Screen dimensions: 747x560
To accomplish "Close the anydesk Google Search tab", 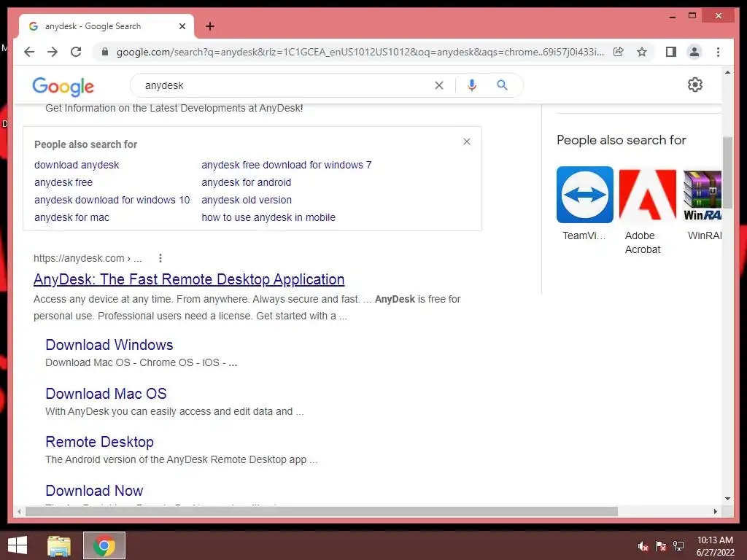I will 182,27.
